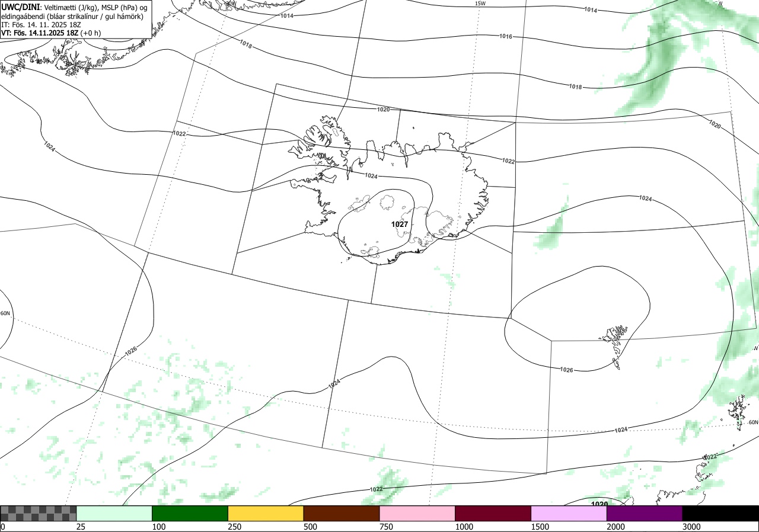The height and width of the screenshot is (532, 759).
Task: Select the "1000" legend scale value
Action: point(464,527)
